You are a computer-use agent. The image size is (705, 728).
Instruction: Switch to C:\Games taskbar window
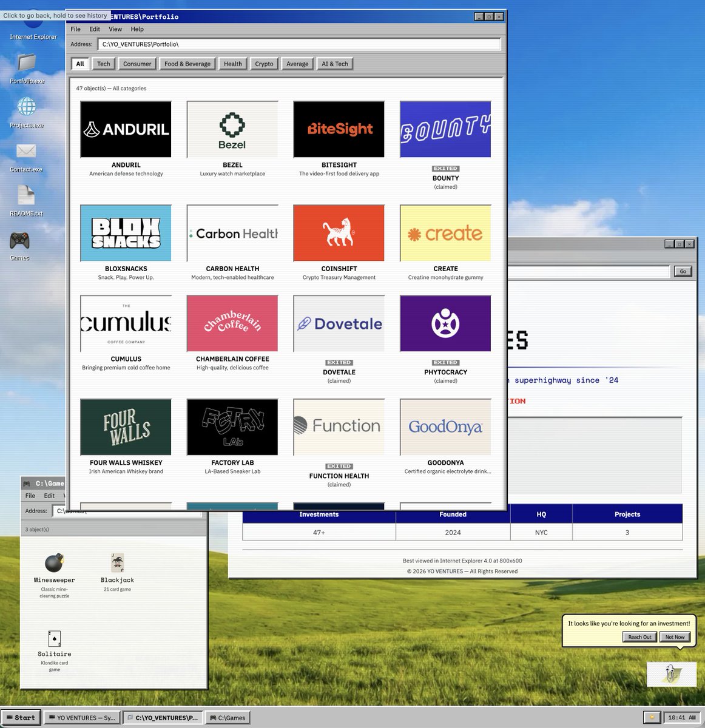(x=228, y=718)
